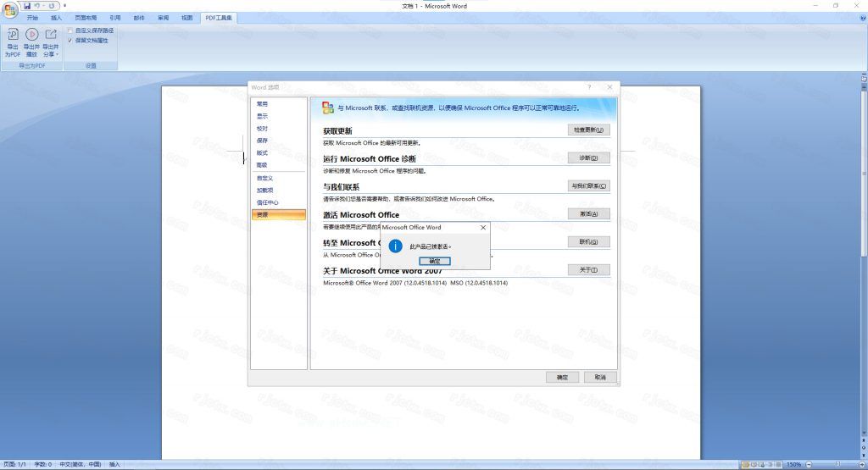Viewport: 868px width, 470px height.
Task: Click zoom in plus button
Action: (x=862, y=464)
